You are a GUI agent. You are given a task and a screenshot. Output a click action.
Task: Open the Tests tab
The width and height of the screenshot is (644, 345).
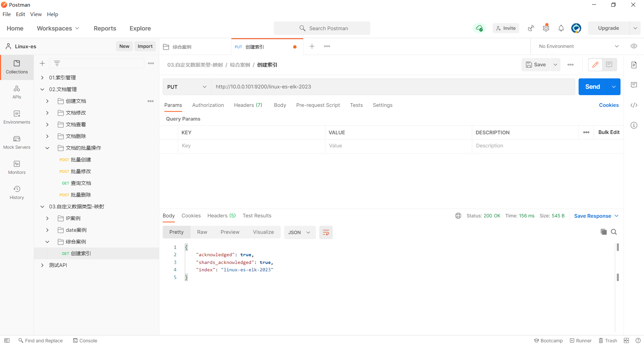click(356, 105)
